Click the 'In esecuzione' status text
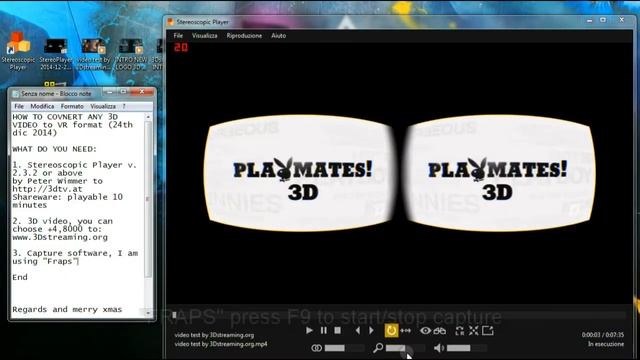640x360 pixels. click(x=606, y=344)
